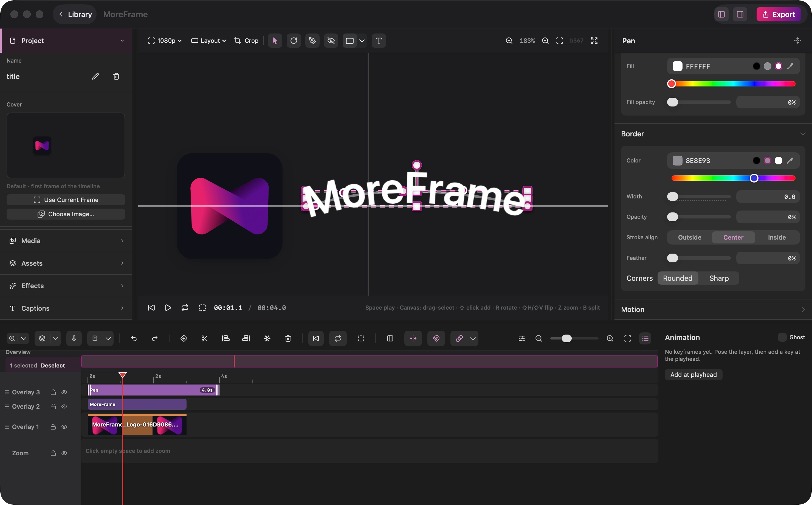The image size is (812, 505).
Task: Click Choose Image button
Action: coord(66,214)
